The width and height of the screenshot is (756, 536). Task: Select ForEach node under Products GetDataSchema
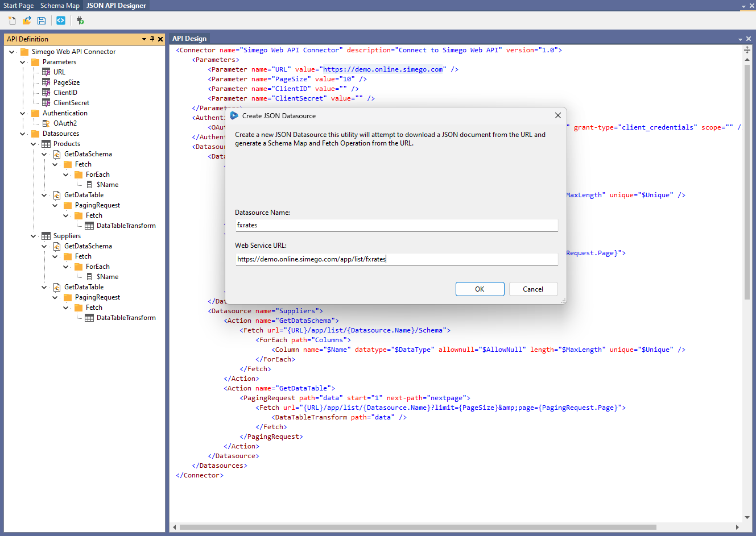click(x=97, y=174)
